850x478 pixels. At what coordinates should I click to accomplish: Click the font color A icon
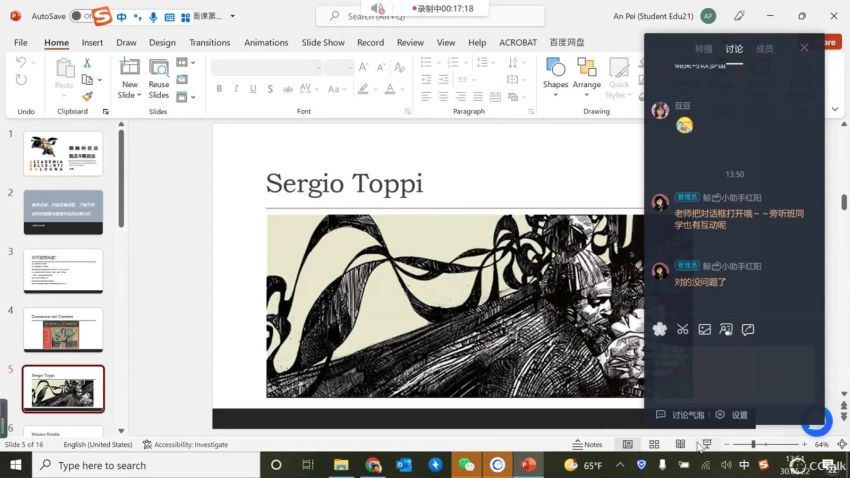coord(390,89)
